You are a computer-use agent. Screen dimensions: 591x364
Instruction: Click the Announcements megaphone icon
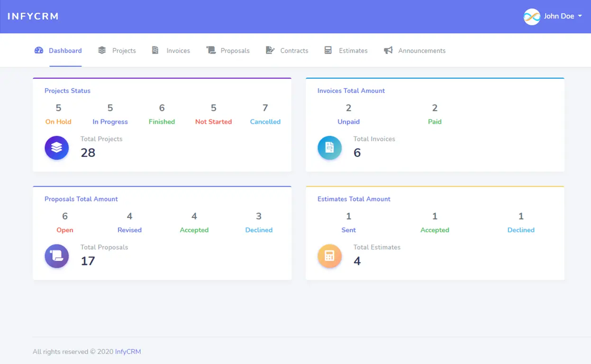pyautogui.click(x=388, y=50)
